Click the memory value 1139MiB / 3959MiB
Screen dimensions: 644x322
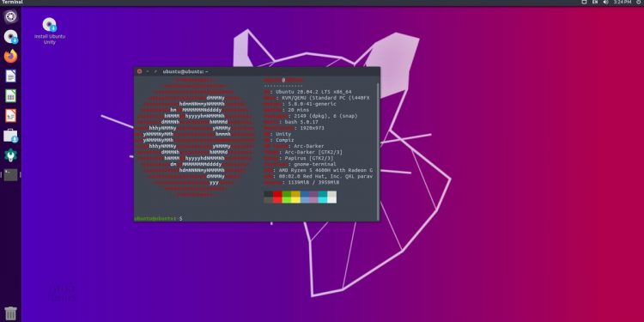pyautogui.click(x=313, y=182)
